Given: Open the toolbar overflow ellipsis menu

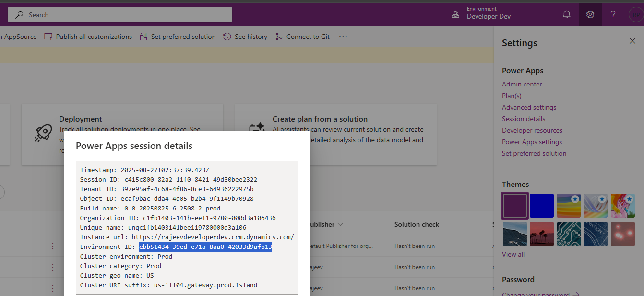Looking at the screenshot, I should pos(343,37).
